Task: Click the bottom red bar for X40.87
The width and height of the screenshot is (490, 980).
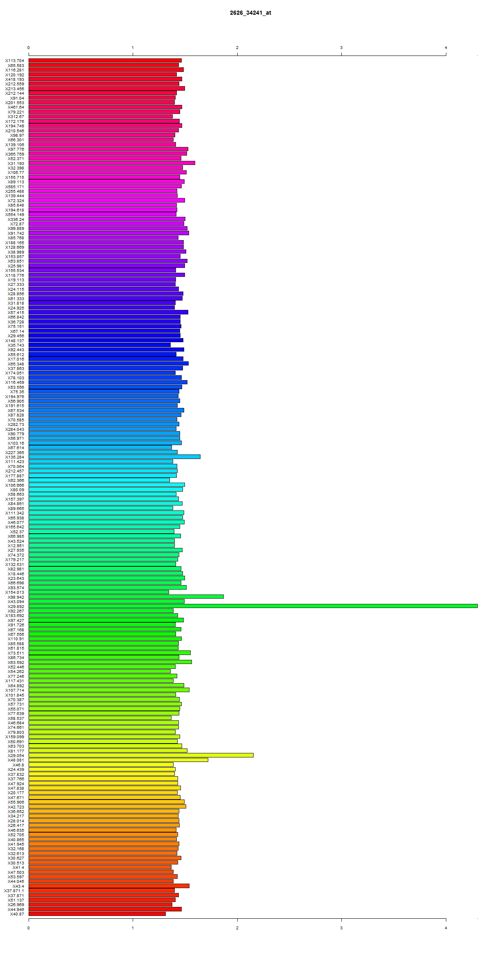Action: 97,914
